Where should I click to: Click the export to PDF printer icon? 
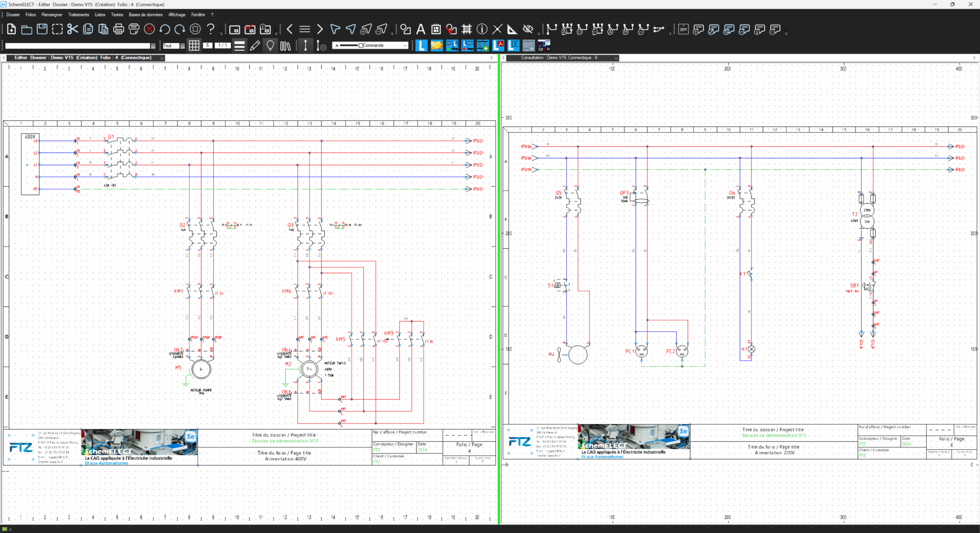tap(134, 29)
